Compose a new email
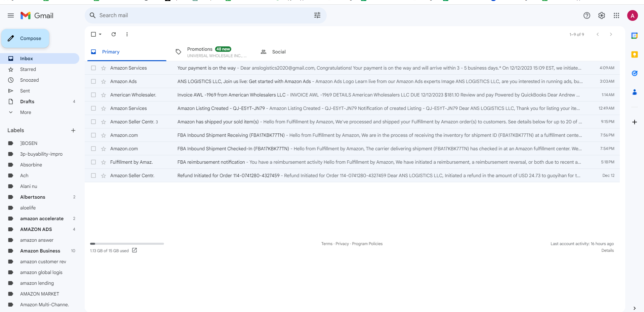 pos(25,38)
